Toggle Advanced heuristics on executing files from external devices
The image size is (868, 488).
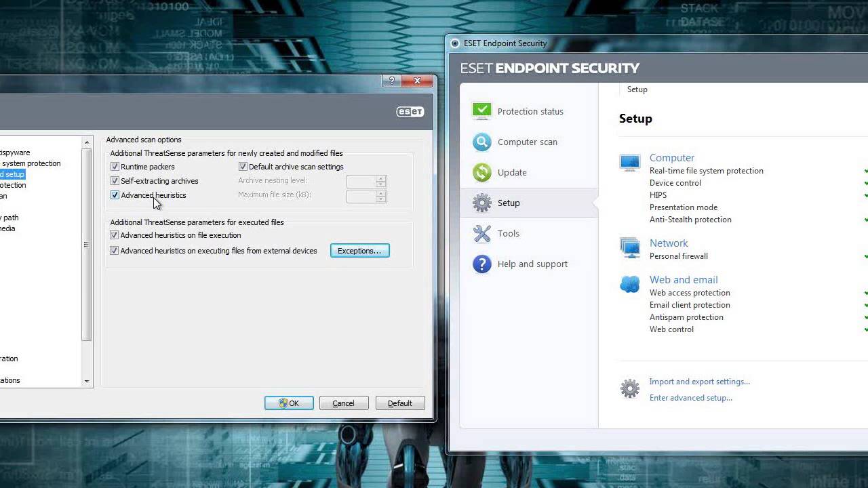point(115,251)
